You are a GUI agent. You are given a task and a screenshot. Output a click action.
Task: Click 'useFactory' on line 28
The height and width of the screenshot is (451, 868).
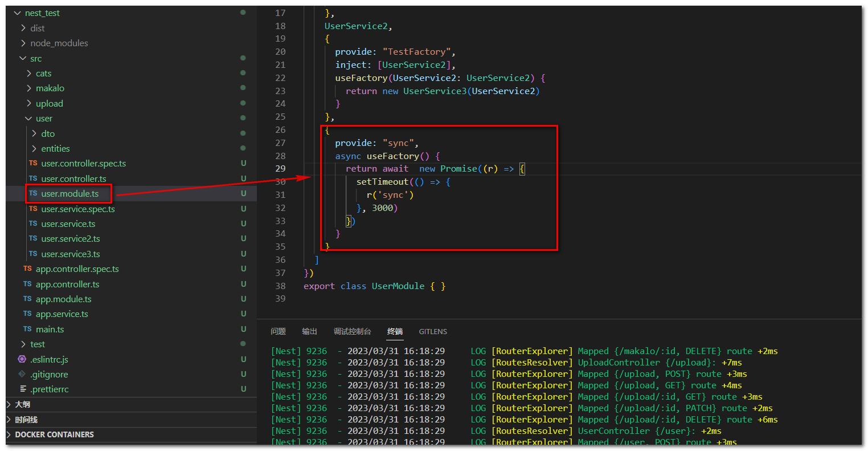pos(393,156)
